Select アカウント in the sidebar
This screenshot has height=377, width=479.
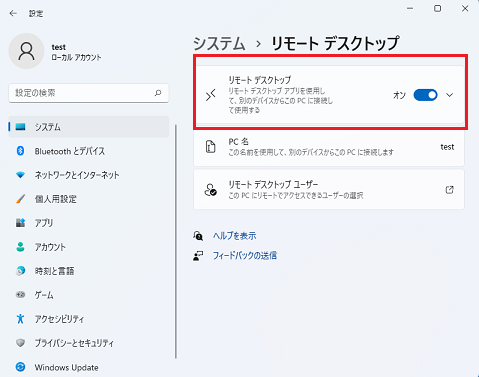(89, 247)
